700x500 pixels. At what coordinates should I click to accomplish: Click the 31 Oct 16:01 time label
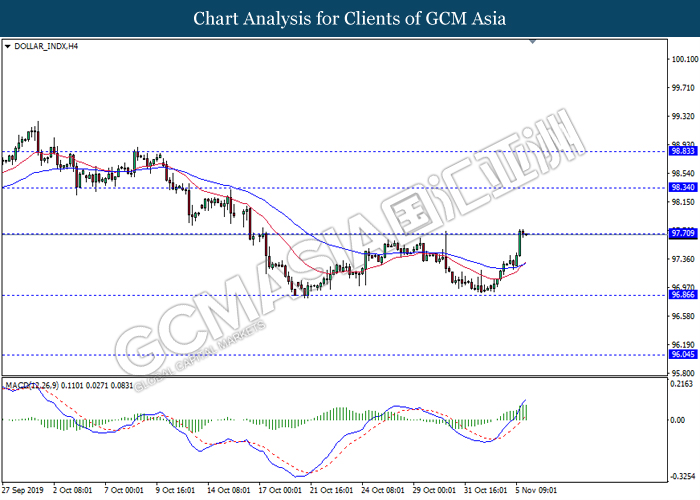(486, 490)
